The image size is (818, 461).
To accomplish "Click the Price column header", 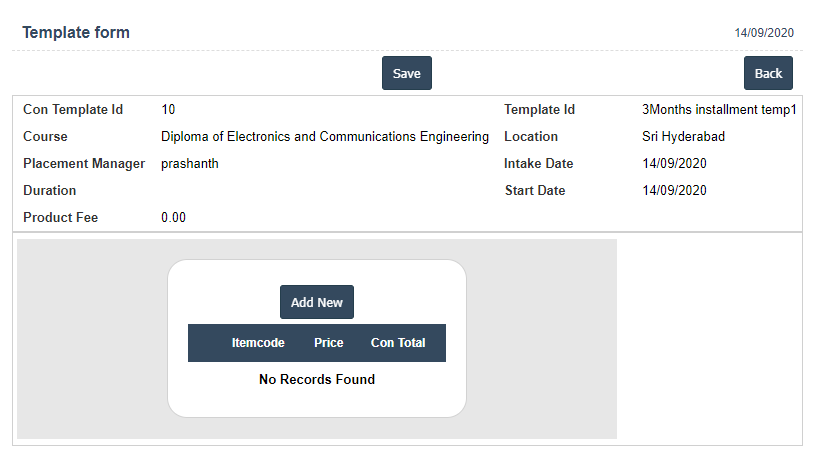I will point(328,343).
